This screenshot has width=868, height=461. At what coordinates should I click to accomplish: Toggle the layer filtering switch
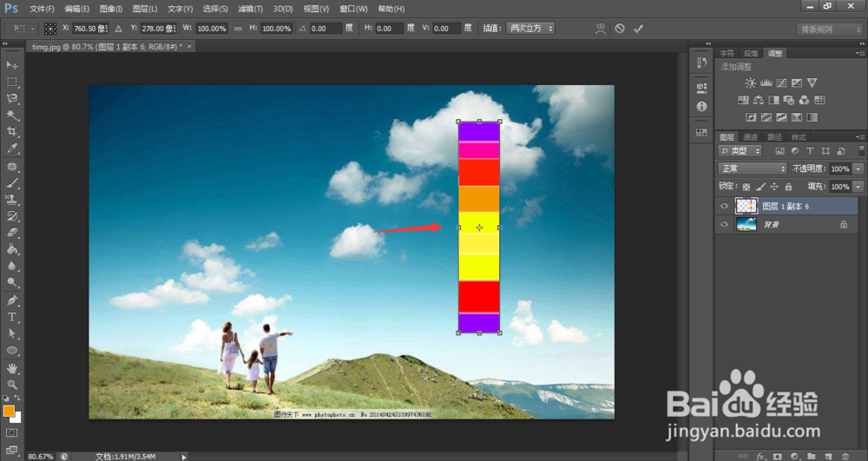point(861,150)
